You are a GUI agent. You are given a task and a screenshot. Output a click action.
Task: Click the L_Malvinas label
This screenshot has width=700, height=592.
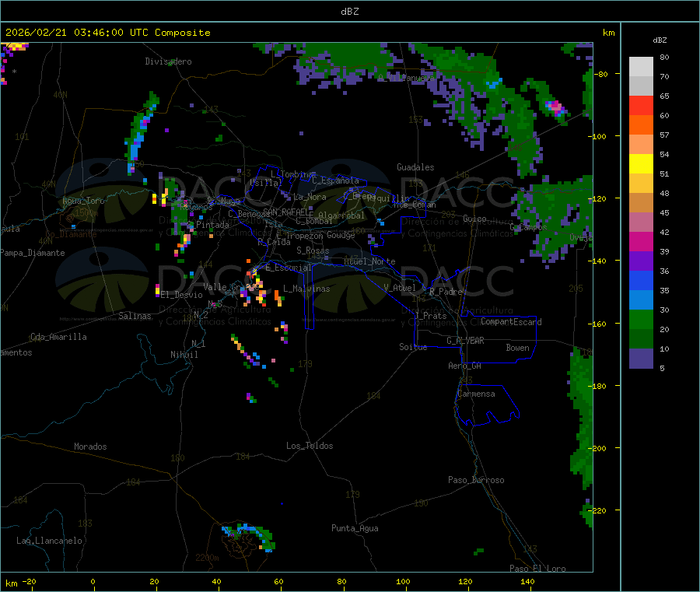(306, 289)
